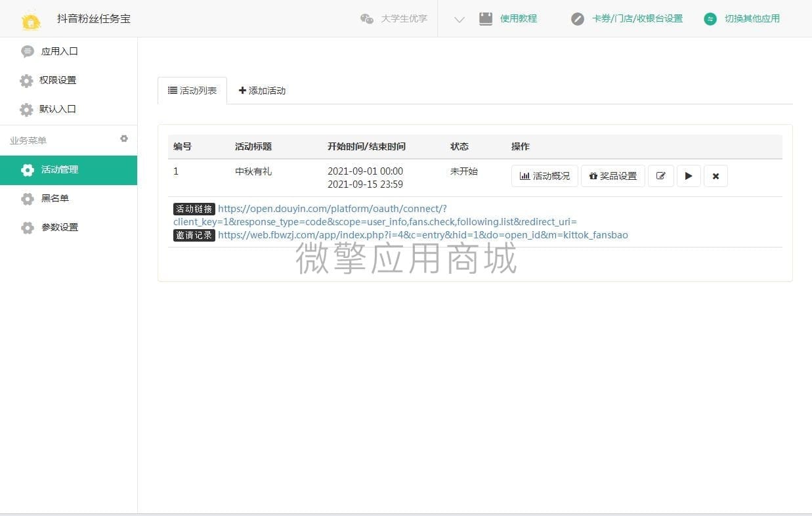This screenshot has width=812, height=516.
Task: Click the 奖品设置 button for 中秋有礼
Action: pyautogui.click(x=613, y=176)
